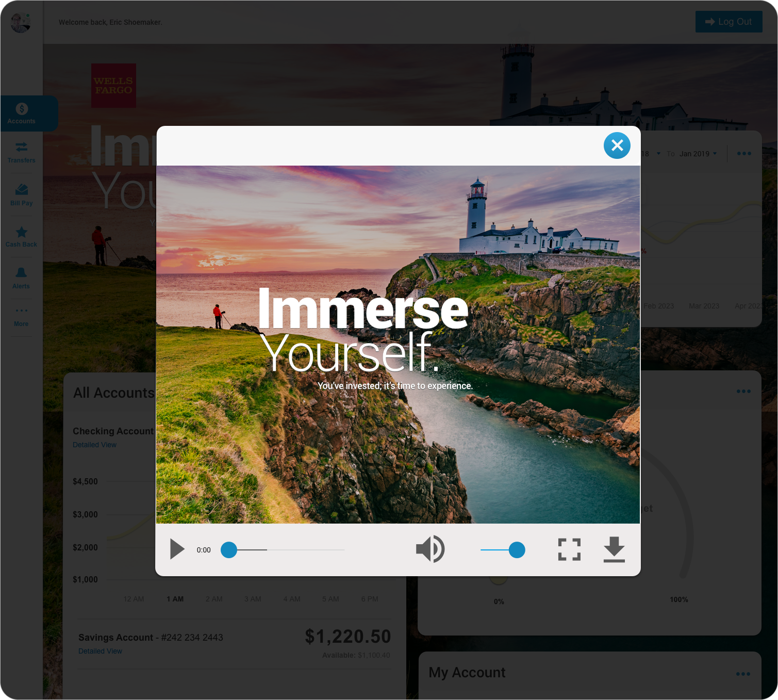Screen dimensions: 778x700
Task: Click the Welcome back, Eric Shoemaker text
Action: (x=110, y=22)
